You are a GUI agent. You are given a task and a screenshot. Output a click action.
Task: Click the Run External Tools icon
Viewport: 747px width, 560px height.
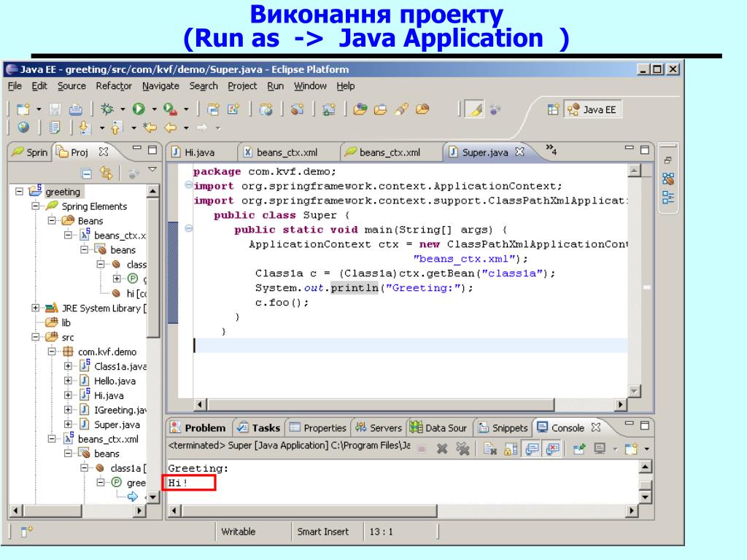point(170,109)
